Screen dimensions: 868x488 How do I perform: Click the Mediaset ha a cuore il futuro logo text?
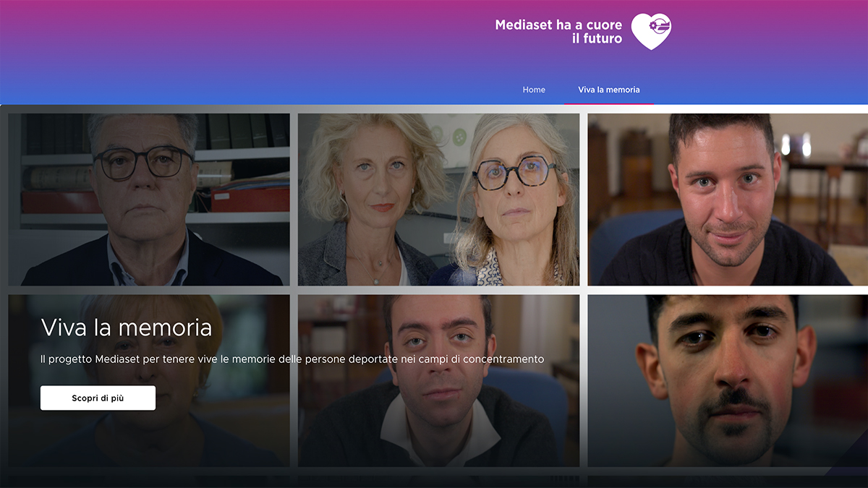(558, 31)
